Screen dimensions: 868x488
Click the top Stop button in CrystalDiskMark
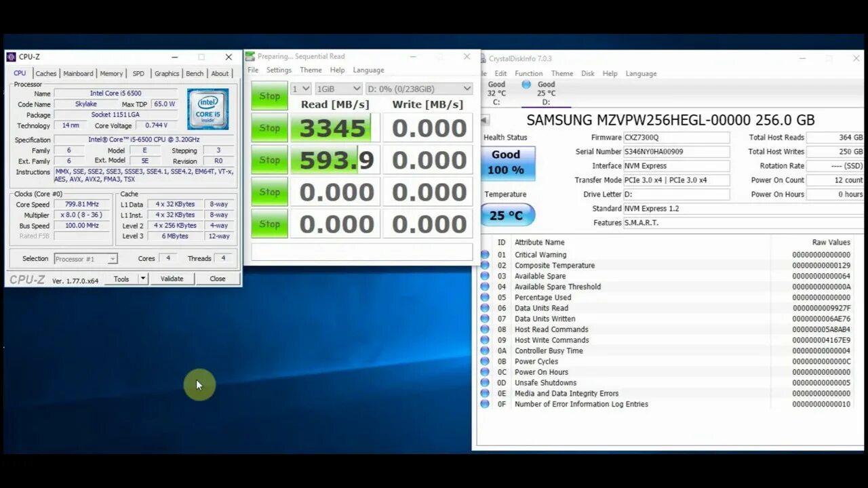(269, 96)
